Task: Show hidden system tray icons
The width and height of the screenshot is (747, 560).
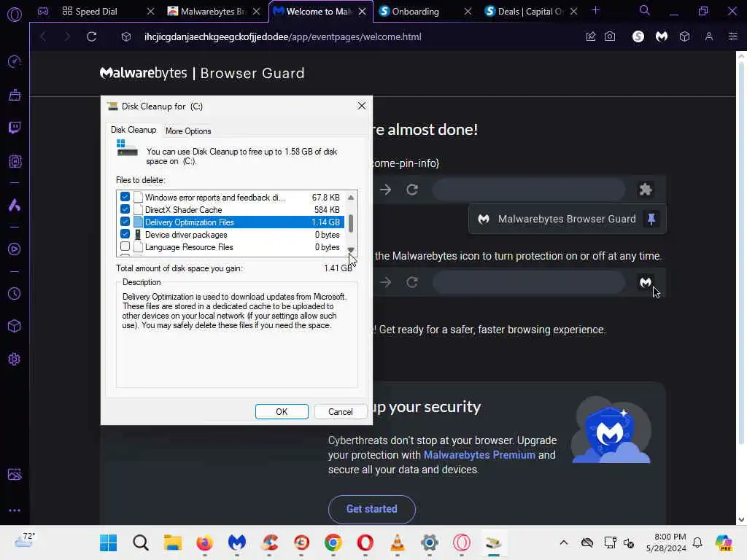Action: [564, 542]
